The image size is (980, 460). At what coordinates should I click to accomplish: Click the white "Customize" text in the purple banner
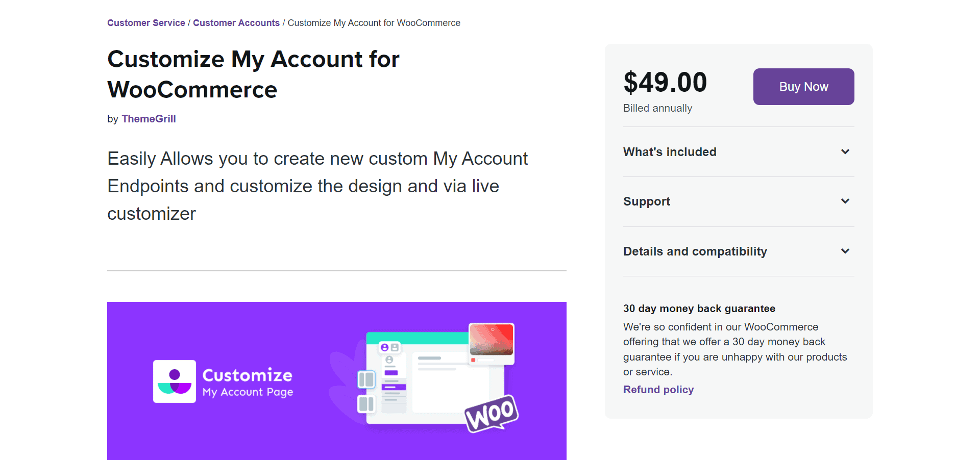(x=248, y=375)
